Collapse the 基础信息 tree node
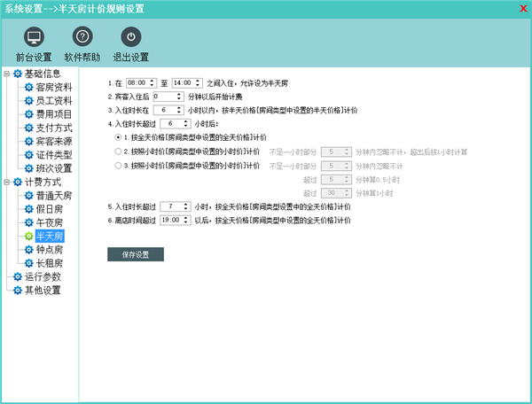The width and height of the screenshot is (532, 404). coord(6,74)
